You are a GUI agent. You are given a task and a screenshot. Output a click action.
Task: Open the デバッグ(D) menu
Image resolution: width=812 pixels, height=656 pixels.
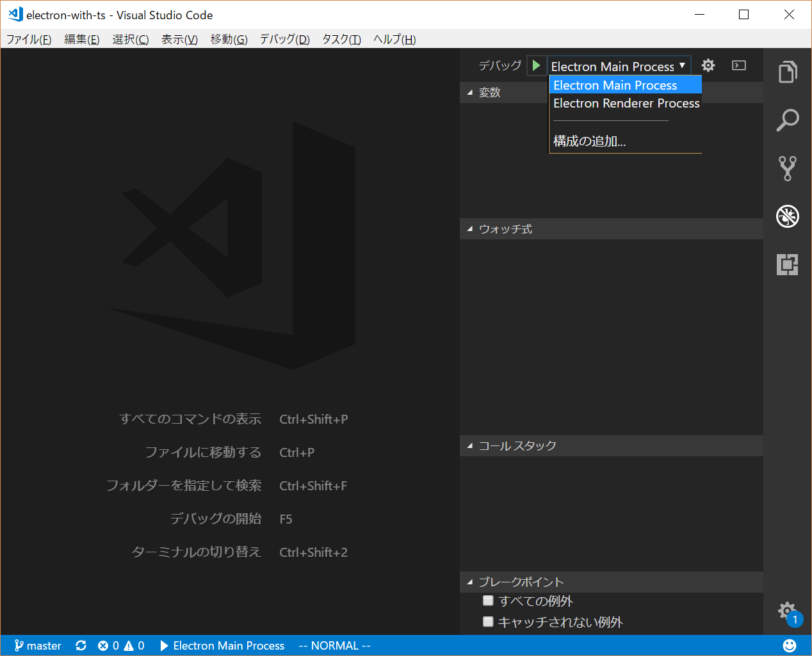pos(284,39)
